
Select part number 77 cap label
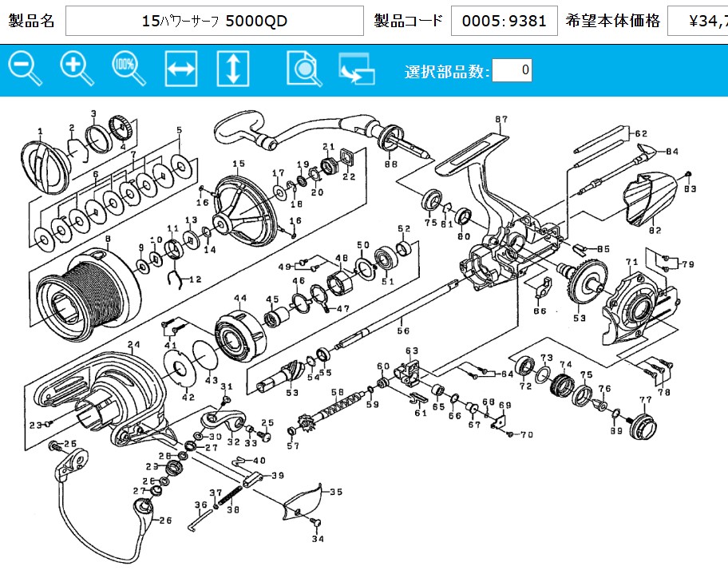click(646, 400)
